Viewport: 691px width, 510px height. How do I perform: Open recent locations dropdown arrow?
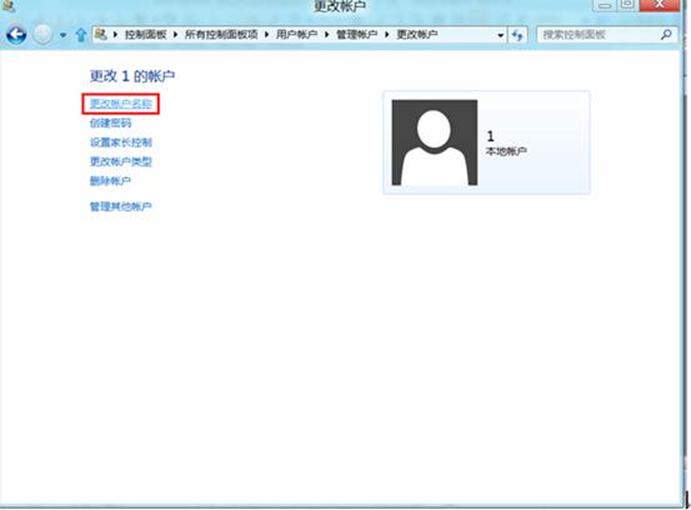point(63,35)
